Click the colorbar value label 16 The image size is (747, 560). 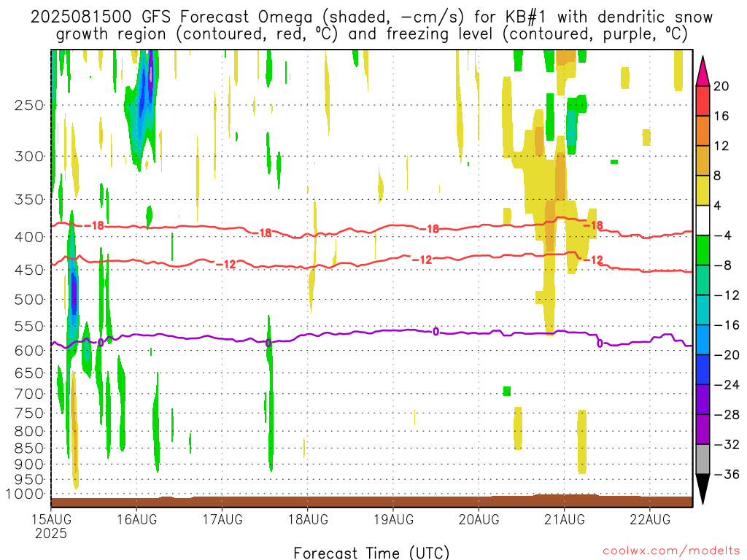point(721,116)
